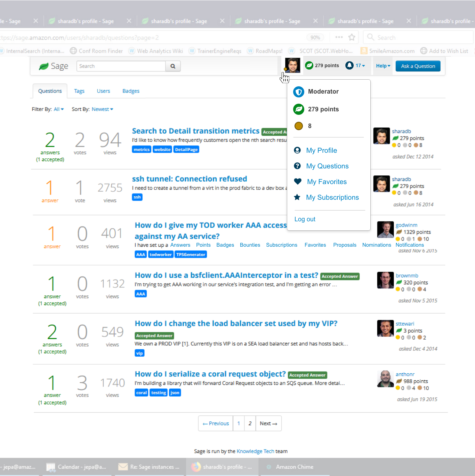This screenshot has height=476, width=475.
Task: Choose Log out from the menu
Action: coord(305,219)
